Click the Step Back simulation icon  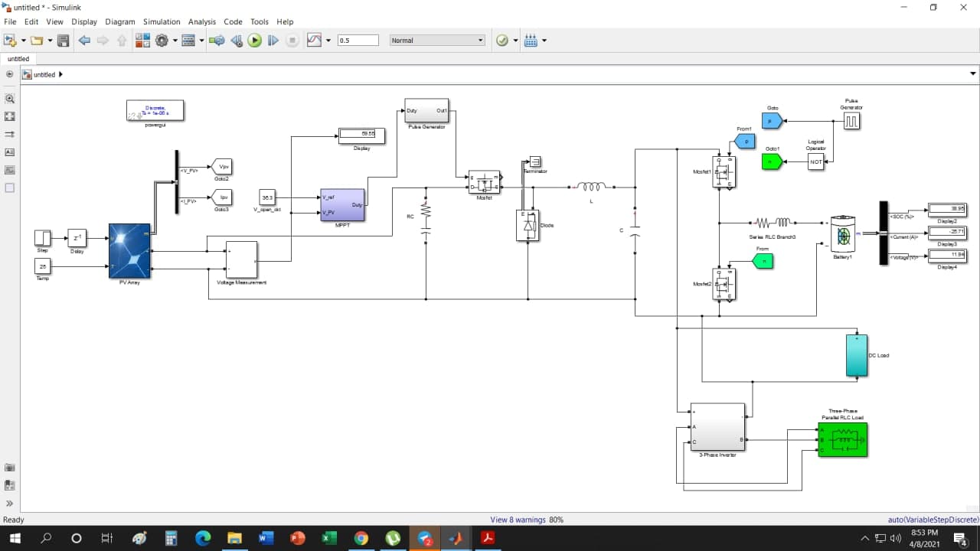pyautogui.click(x=236, y=40)
